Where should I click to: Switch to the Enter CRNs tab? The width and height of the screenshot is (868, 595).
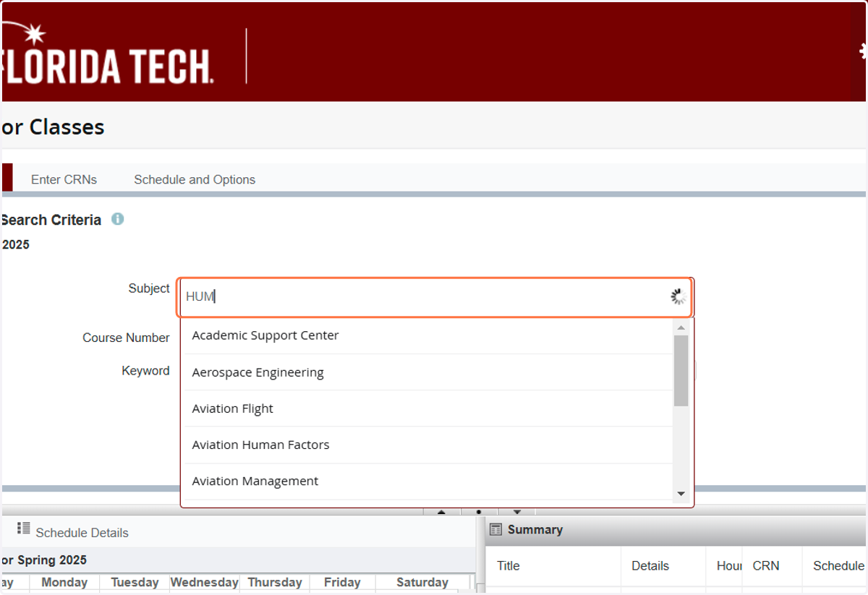[x=64, y=179]
